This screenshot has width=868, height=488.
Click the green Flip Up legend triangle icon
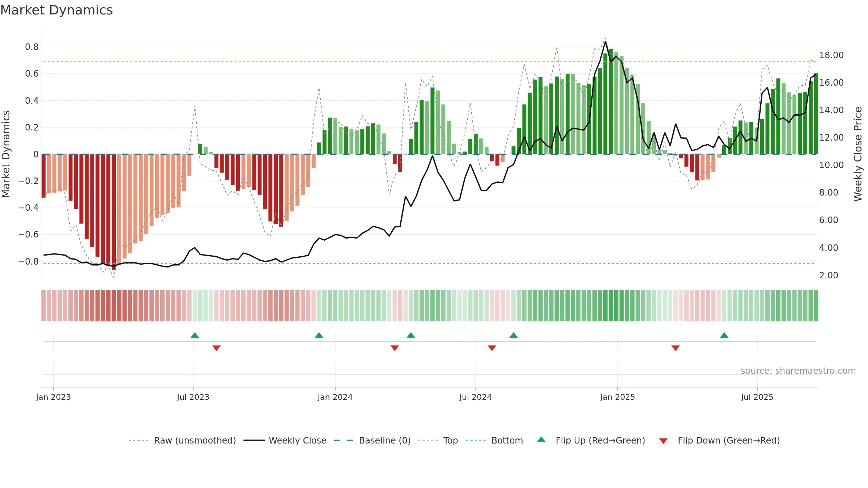[541, 440]
